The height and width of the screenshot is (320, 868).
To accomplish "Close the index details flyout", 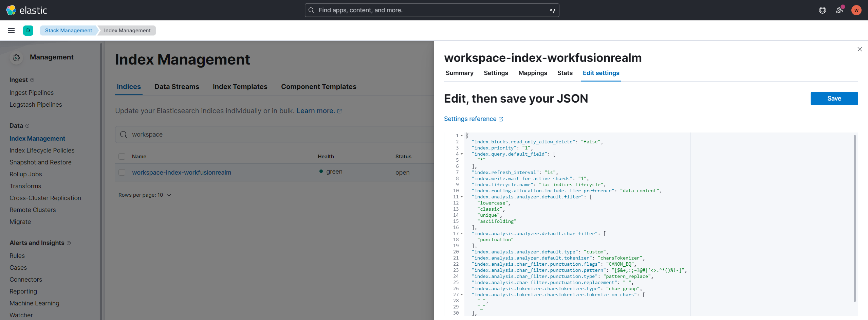I will [x=860, y=50].
